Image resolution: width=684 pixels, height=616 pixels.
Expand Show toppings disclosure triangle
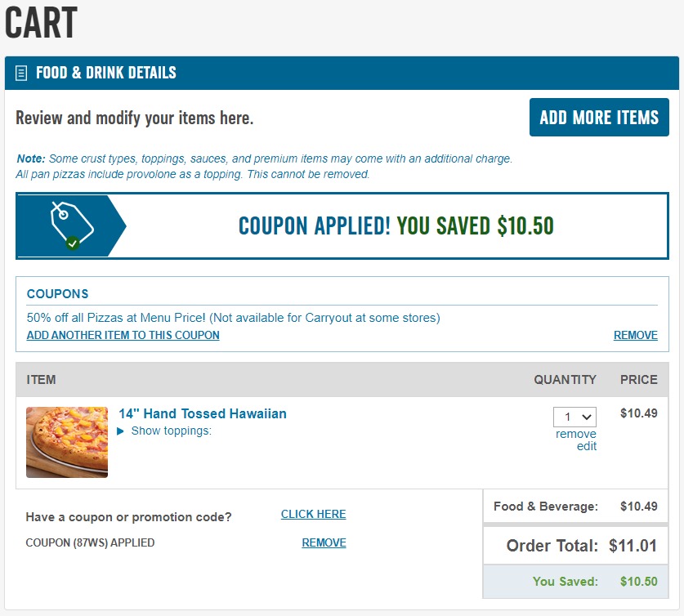tap(120, 431)
